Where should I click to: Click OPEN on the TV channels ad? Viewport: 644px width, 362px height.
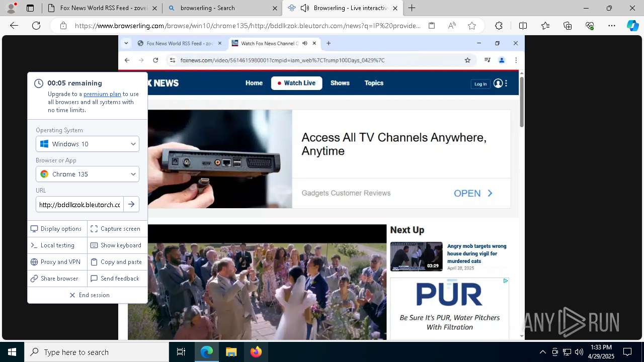tap(473, 193)
